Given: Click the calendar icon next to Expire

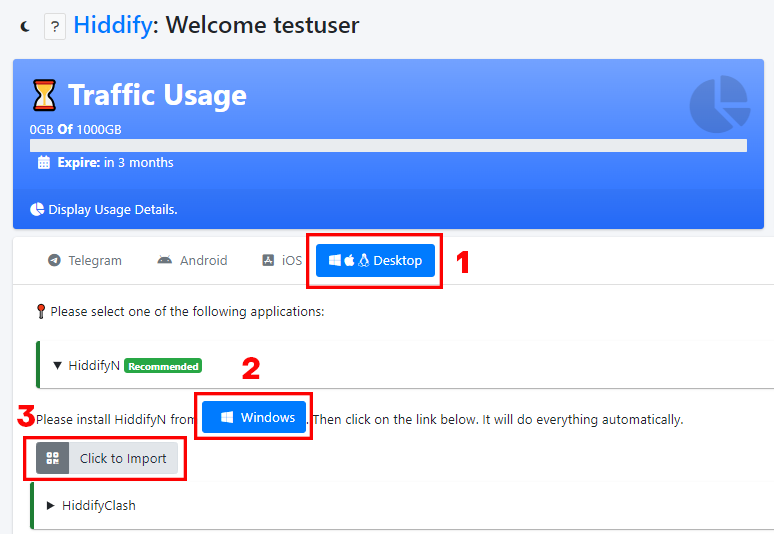Looking at the screenshot, I should pos(43,163).
